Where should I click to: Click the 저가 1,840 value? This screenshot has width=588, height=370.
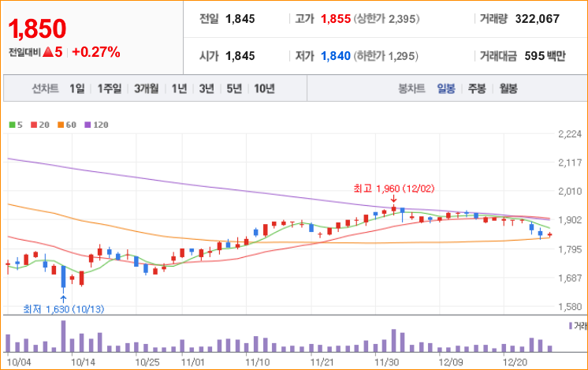coord(336,56)
